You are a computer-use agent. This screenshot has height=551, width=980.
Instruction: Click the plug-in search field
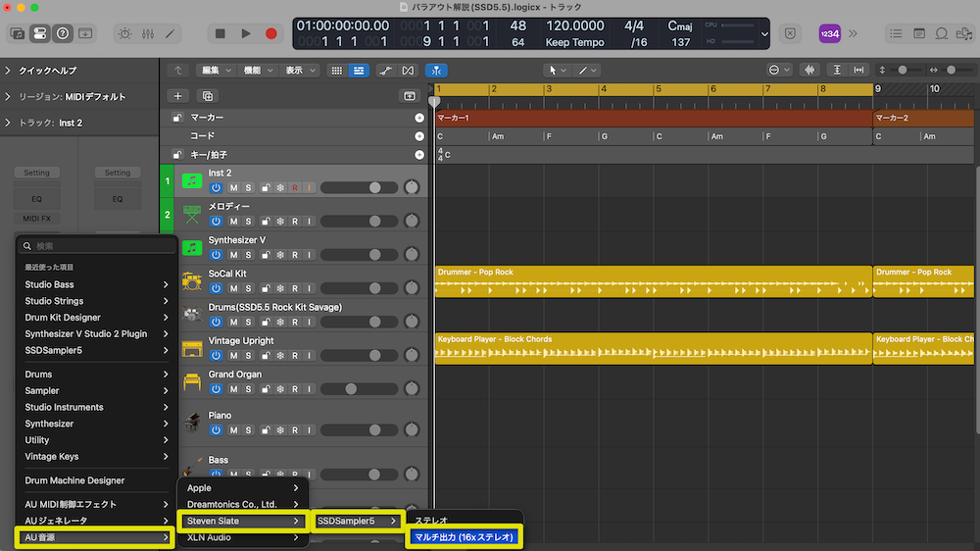[x=97, y=246]
